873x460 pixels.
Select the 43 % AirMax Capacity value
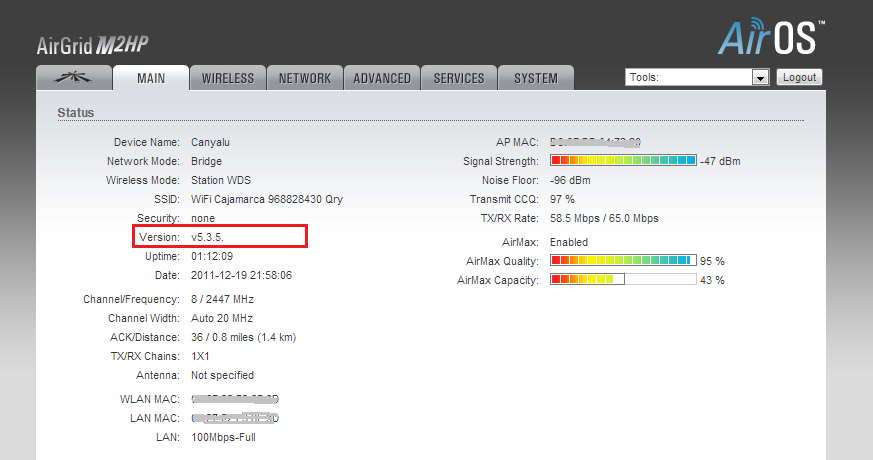click(712, 280)
